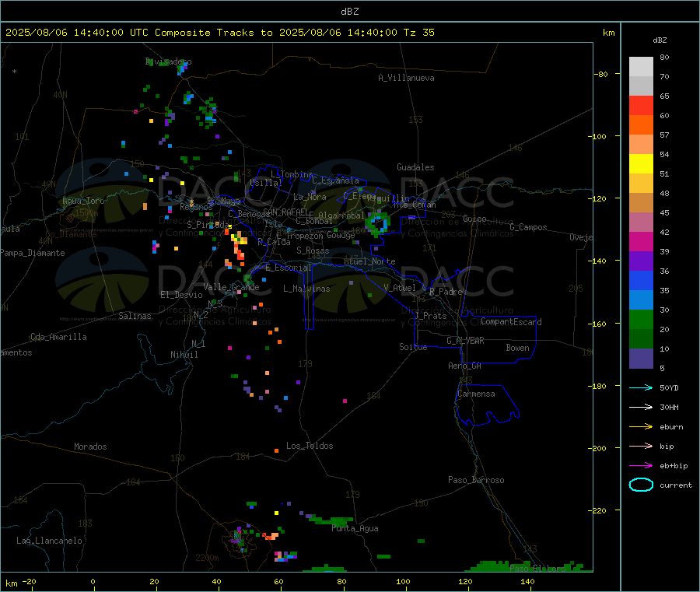This screenshot has width=700, height=592.
Task: Click the cyan 50YD arrow legend icon
Action: pyautogui.click(x=641, y=387)
